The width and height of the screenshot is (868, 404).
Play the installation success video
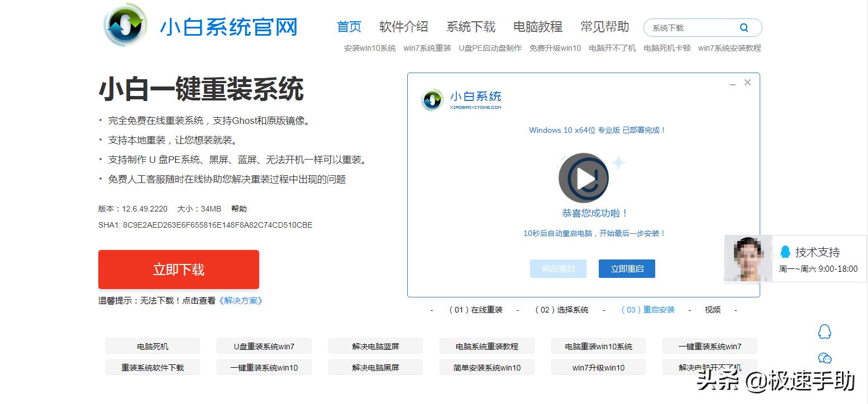583,177
